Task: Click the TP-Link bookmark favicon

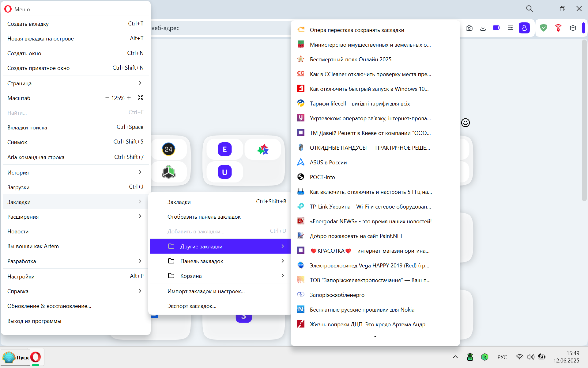Action: coord(301,206)
